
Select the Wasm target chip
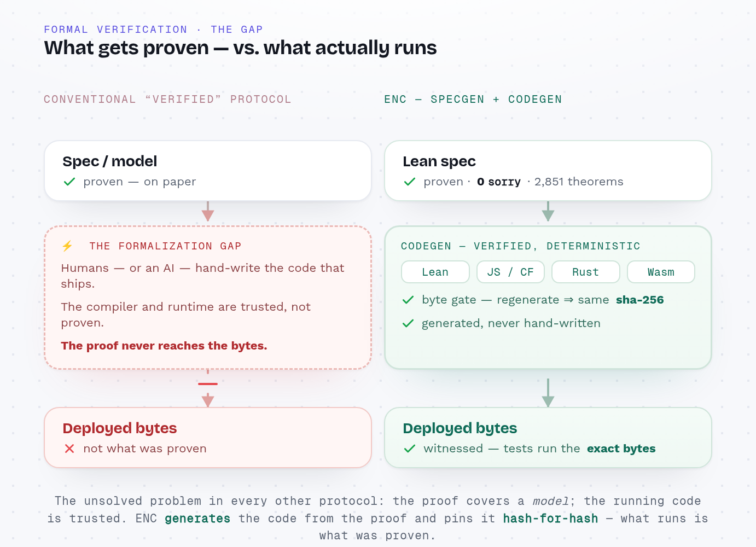point(661,272)
